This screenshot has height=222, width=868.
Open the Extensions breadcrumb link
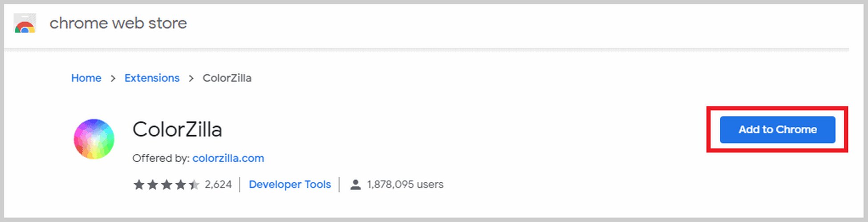point(152,78)
